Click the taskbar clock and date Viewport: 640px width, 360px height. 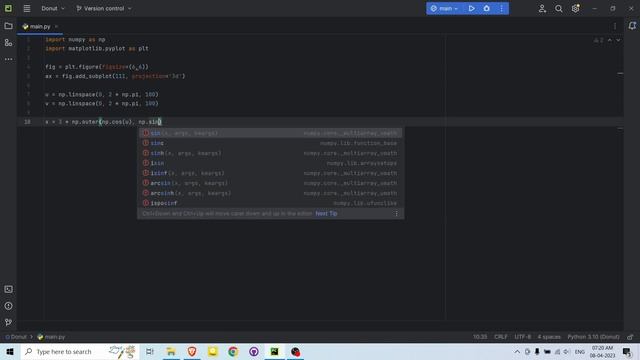pos(602,351)
